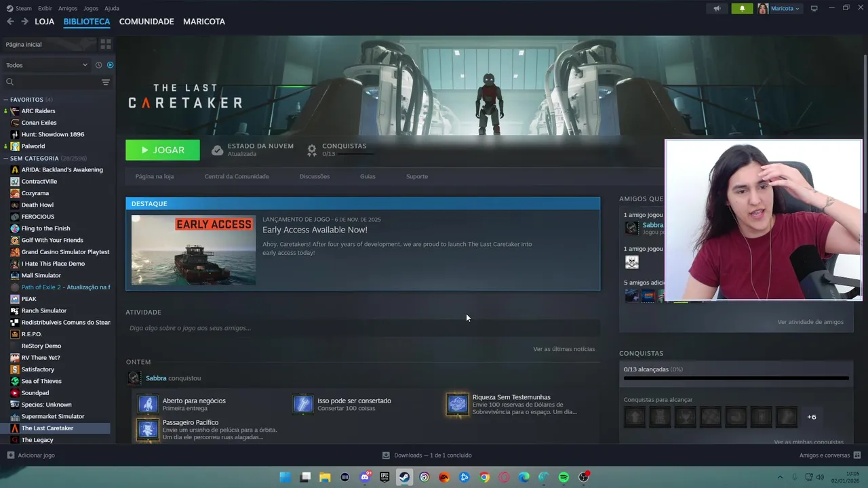This screenshot has width=868, height=488.
Task: Click the Estado da Nuvem cloud icon
Action: coord(217,150)
